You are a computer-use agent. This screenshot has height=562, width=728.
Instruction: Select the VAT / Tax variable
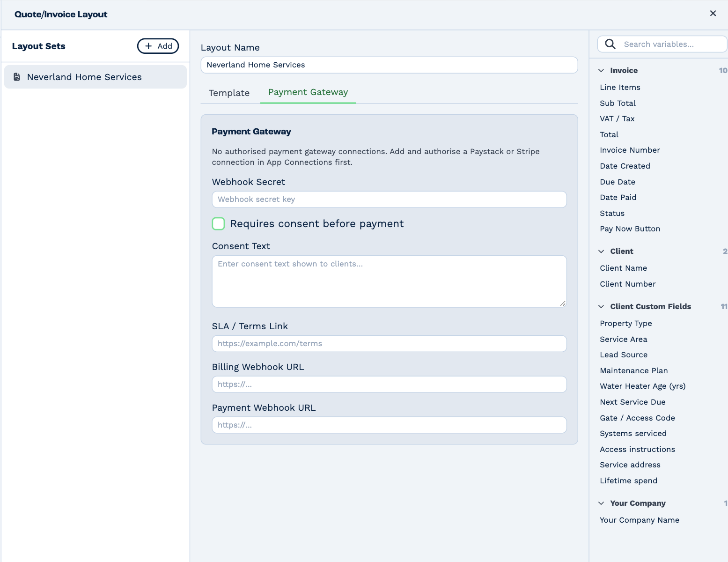[617, 118]
